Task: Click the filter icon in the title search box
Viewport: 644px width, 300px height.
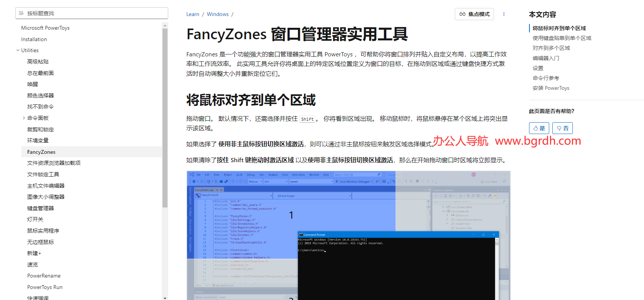Action: [21, 13]
